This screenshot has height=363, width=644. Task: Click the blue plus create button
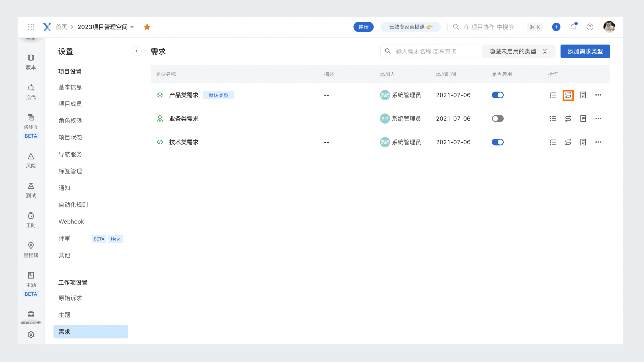(556, 27)
